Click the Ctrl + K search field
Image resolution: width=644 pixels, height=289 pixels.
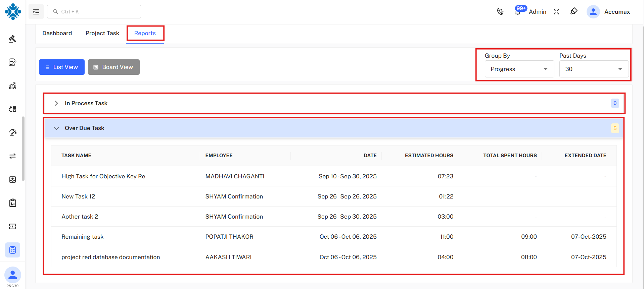pyautogui.click(x=94, y=12)
